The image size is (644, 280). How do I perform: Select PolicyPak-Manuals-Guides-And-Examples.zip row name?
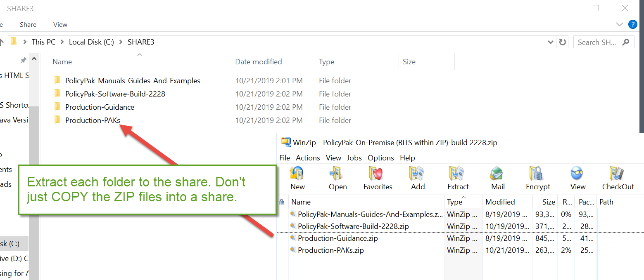[370, 214]
